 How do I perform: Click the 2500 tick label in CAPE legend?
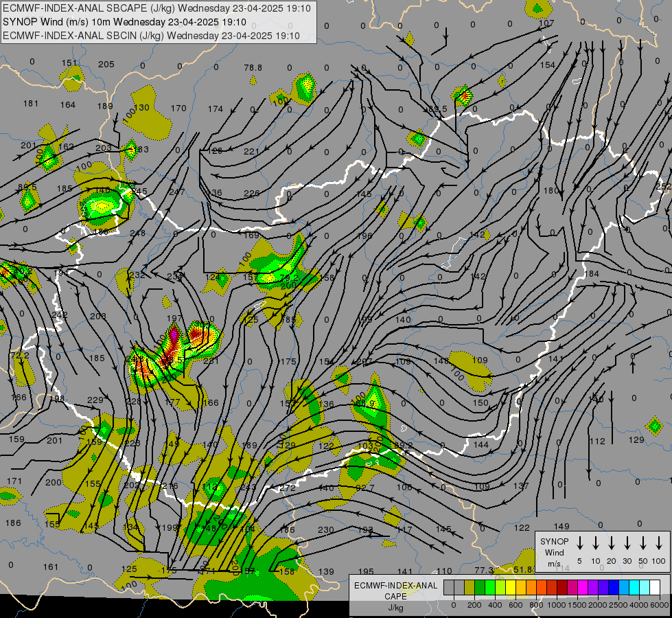[618, 605]
